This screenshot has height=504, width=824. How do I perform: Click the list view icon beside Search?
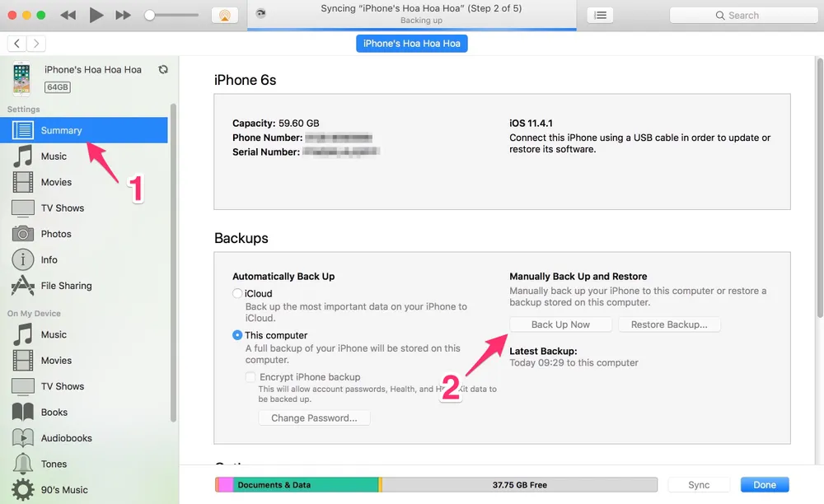(601, 15)
